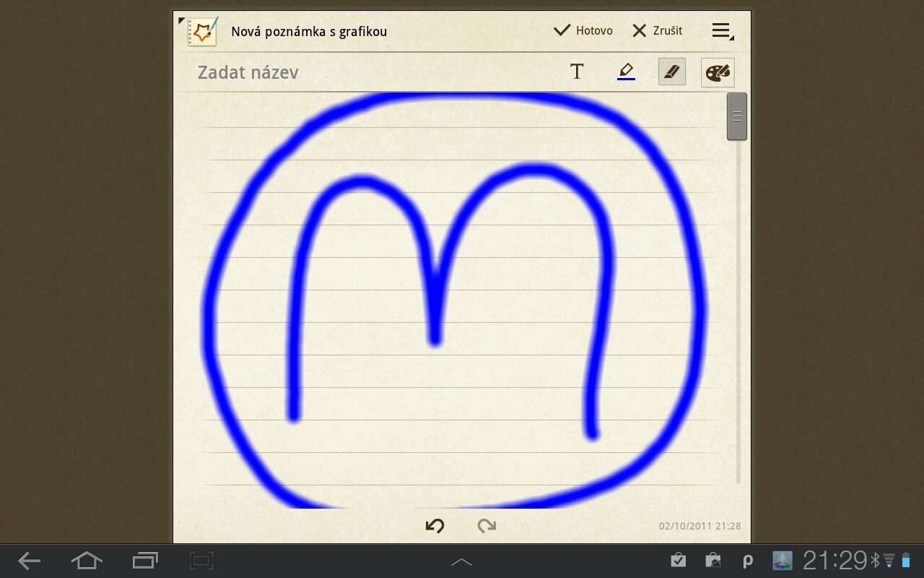Screen dimensions: 924x578
Task: Redo the undone stroke
Action: (487, 526)
